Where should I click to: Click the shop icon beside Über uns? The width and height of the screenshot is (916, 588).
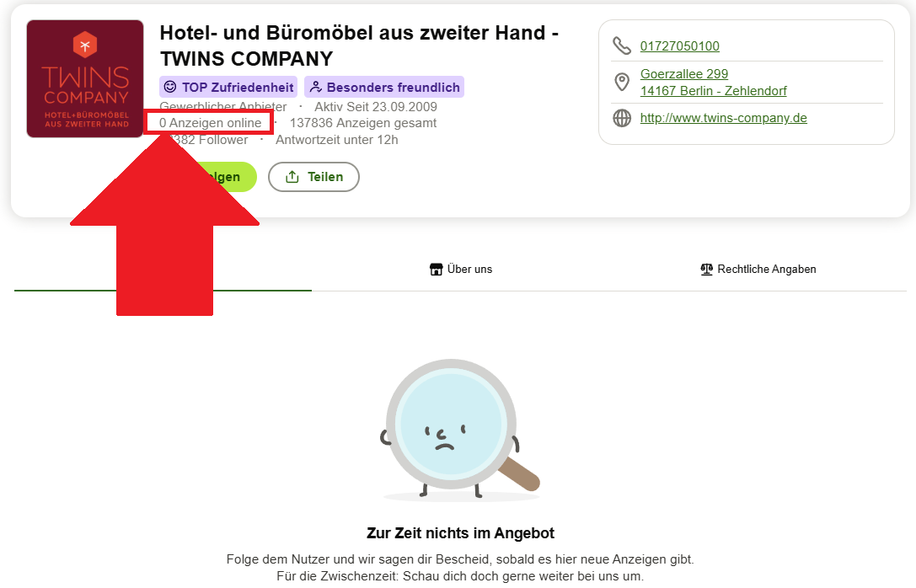(x=436, y=270)
